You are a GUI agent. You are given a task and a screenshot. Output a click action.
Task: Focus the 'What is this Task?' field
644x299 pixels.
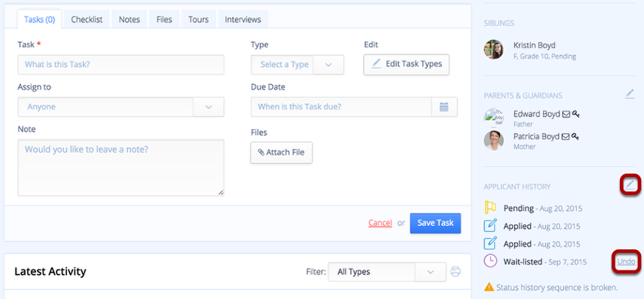(121, 65)
